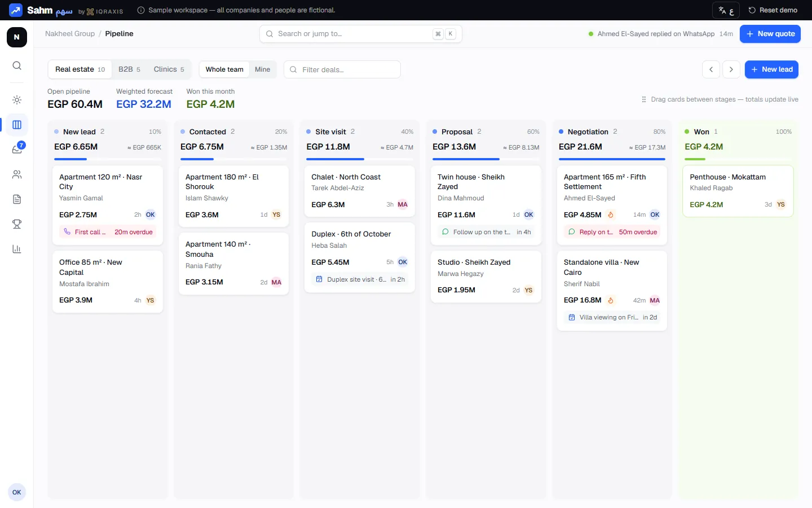Open the people contacts icon in the sidebar

(x=17, y=174)
